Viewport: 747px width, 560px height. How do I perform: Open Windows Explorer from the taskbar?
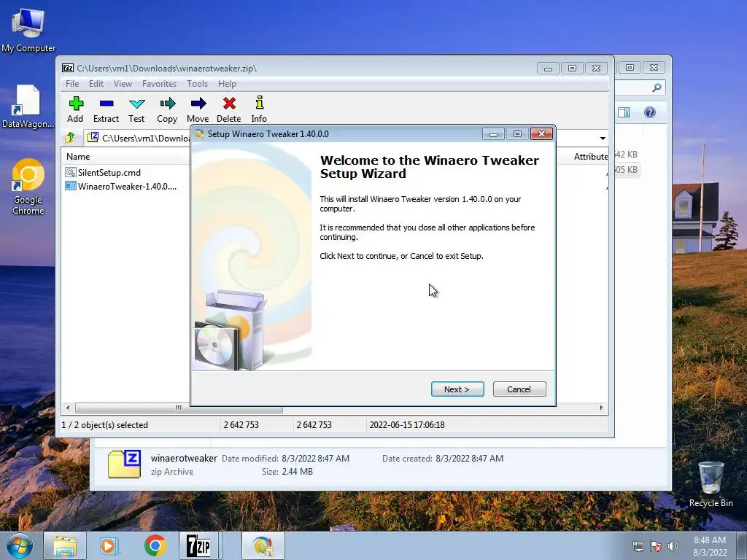click(x=65, y=545)
